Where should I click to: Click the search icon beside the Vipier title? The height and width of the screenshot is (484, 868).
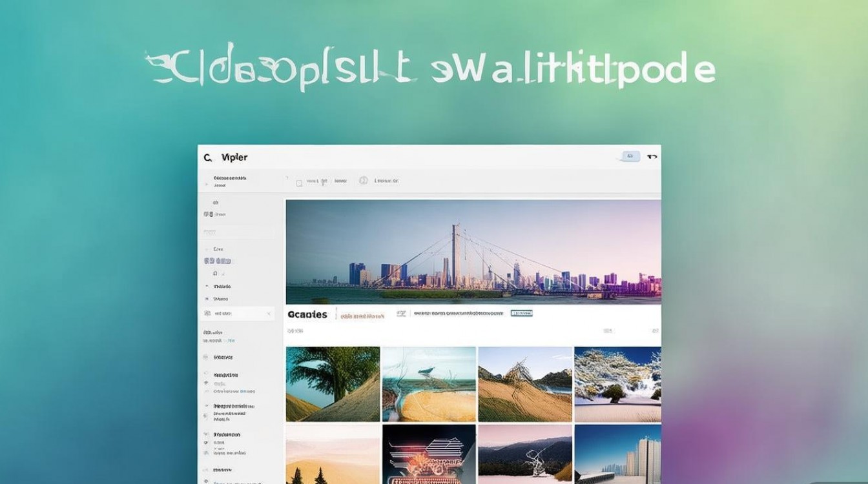tap(208, 157)
